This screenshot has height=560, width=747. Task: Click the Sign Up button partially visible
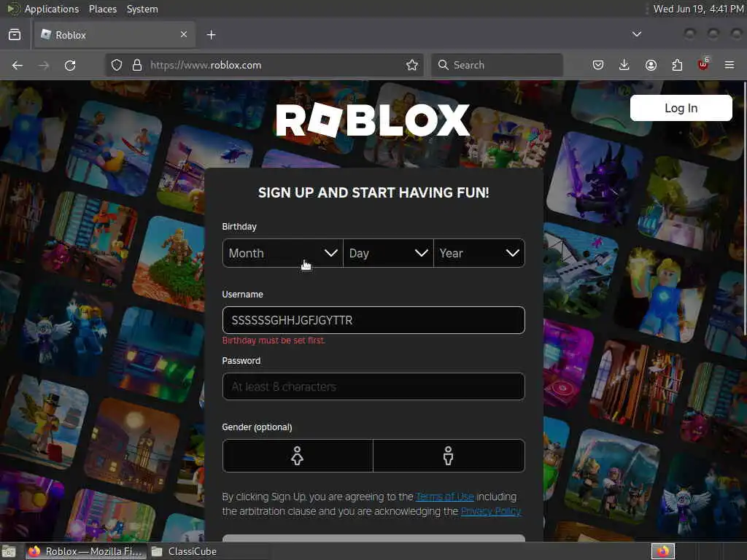click(x=373, y=538)
